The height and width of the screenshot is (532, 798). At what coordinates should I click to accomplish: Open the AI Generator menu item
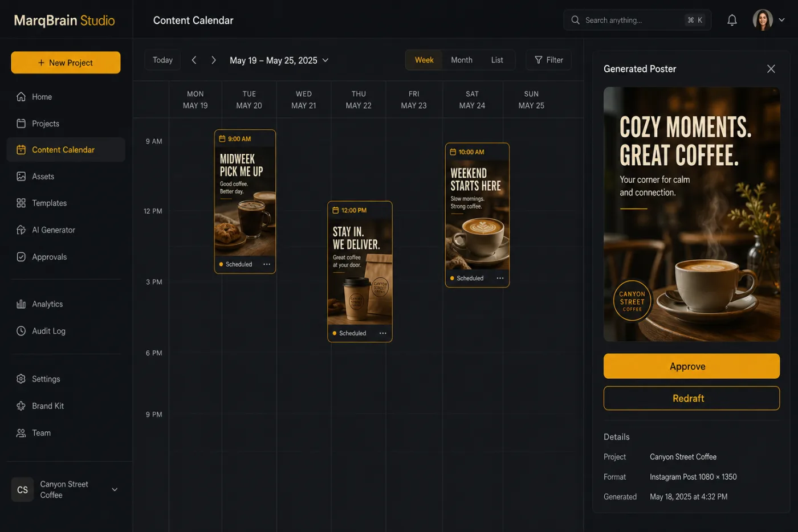click(66, 230)
